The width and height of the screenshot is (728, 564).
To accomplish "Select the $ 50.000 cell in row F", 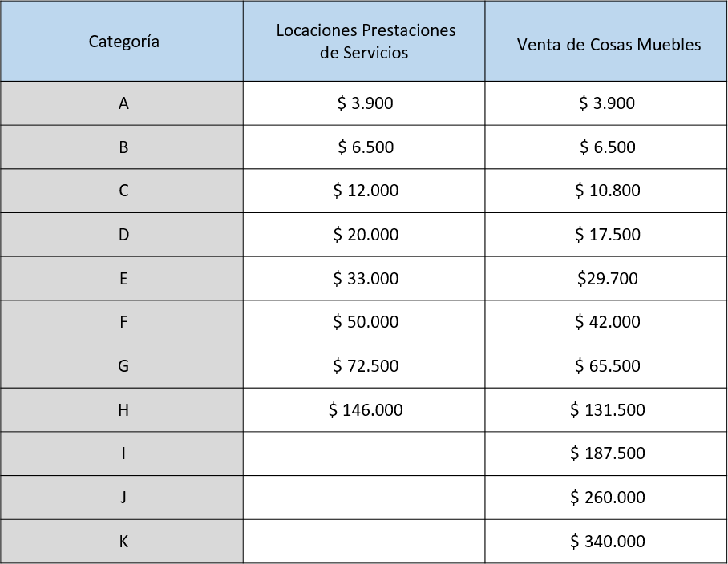I will click(x=364, y=322).
